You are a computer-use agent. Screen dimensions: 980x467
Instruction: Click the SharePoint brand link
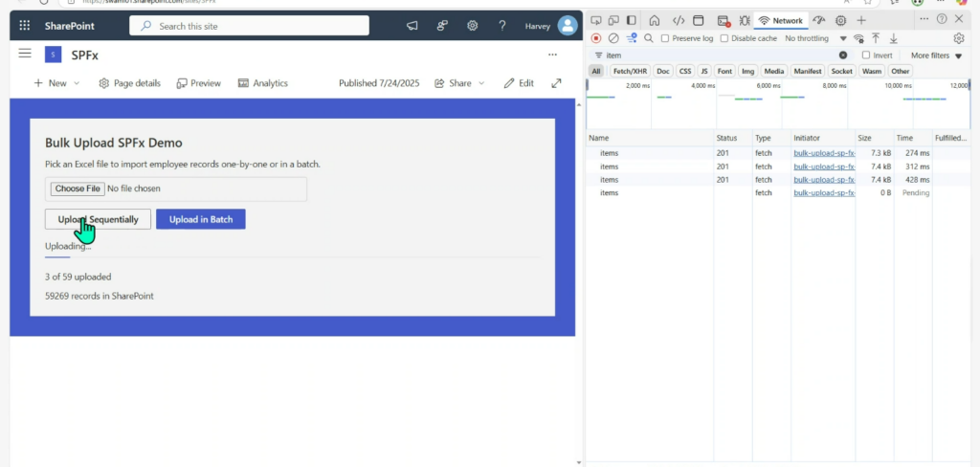(x=69, y=26)
